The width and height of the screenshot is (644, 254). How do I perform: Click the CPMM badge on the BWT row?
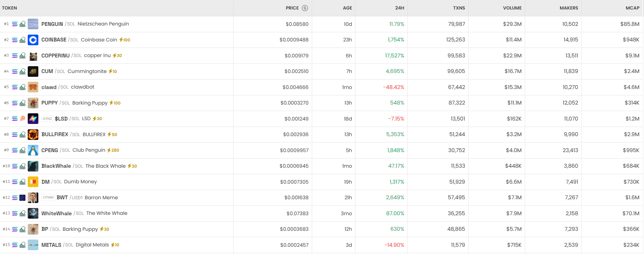48,197
